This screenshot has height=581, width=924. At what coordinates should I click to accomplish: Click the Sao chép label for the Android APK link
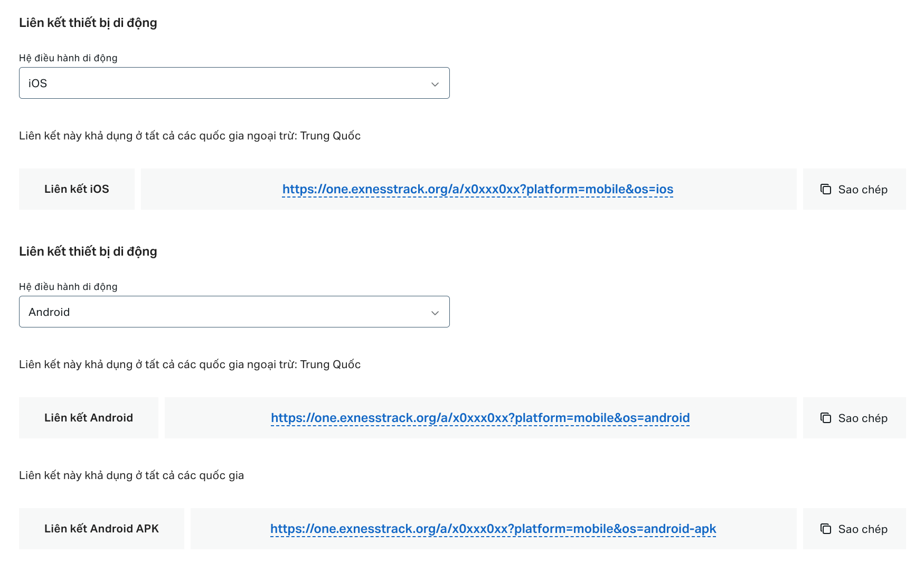pyautogui.click(x=863, y=529)
